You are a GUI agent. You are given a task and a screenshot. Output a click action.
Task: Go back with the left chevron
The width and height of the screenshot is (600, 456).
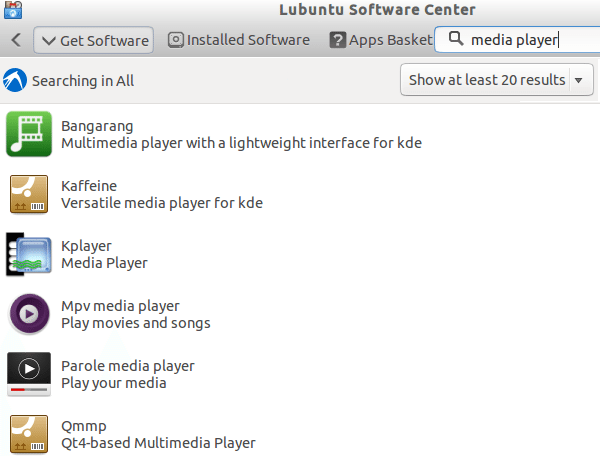click(16, 40)
